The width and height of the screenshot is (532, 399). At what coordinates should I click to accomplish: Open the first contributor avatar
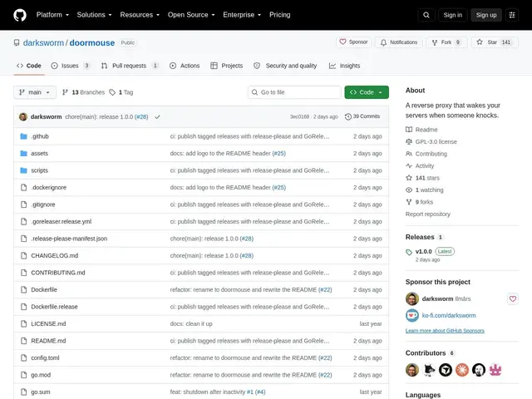click(412, 370)
